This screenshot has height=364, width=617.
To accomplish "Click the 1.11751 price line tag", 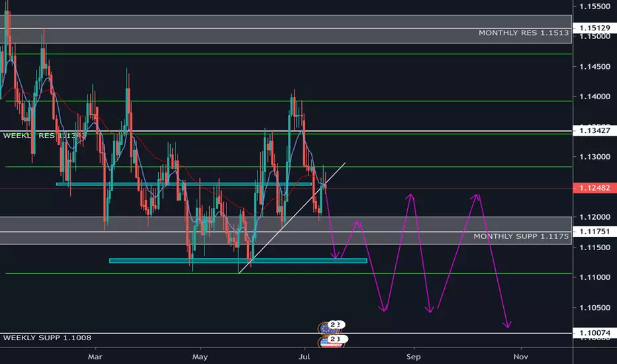I will [594, 232].
